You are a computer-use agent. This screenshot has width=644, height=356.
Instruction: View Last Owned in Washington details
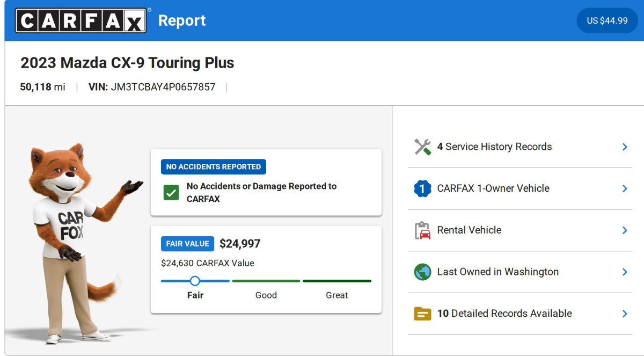pyautogui.click(x=625, y=272)
